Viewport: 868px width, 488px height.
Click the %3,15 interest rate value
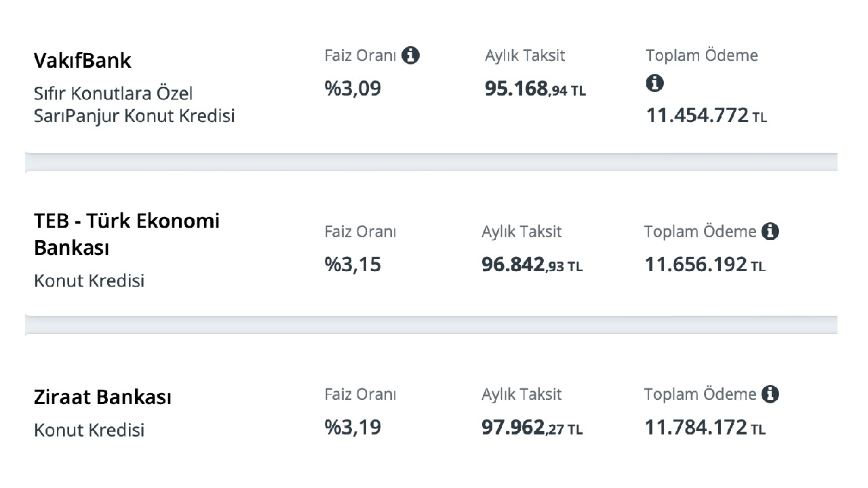click(353, 265)
